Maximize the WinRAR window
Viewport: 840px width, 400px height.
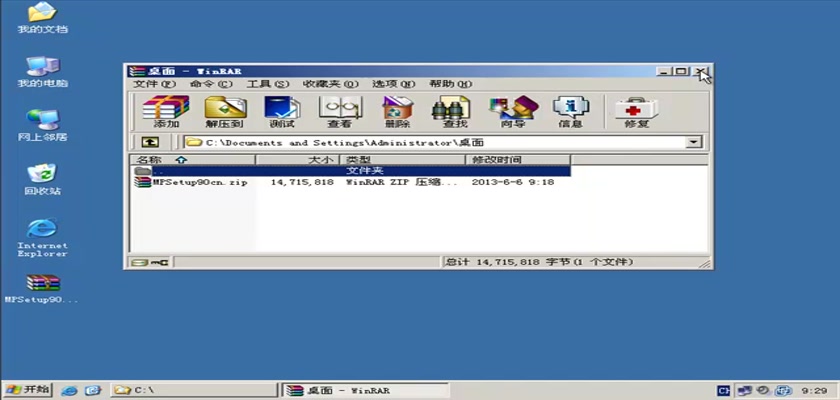[681, 71]
